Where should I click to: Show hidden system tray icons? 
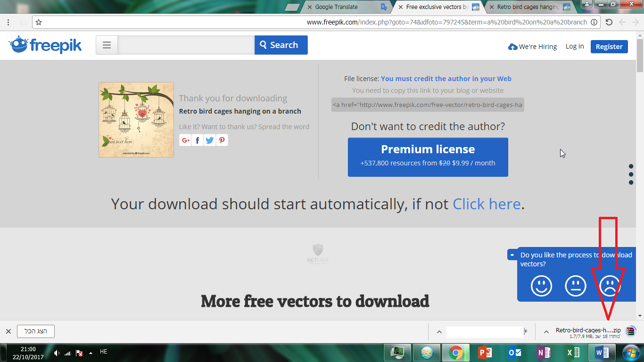pyautogui.click(x=91, y=353)
